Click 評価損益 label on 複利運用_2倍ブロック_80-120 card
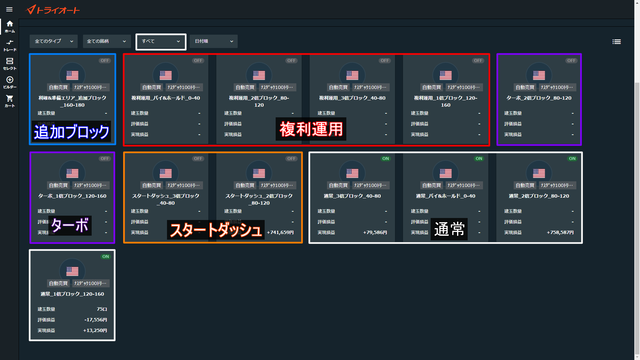 point(233,124)
